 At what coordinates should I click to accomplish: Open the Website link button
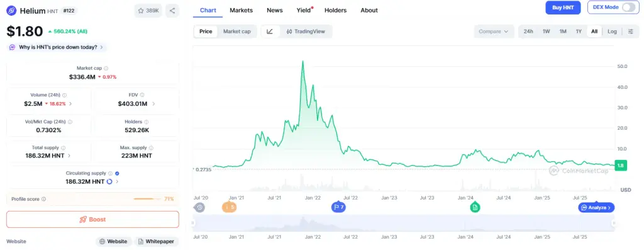pos(114,241)
